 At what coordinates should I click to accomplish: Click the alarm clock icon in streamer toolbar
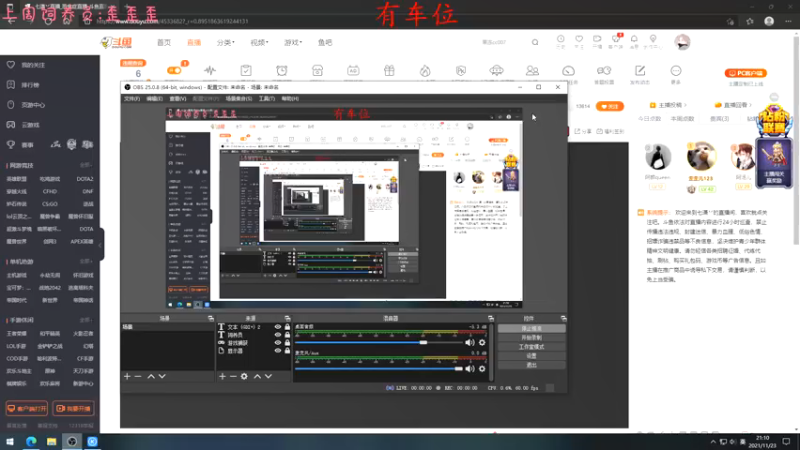282,71
